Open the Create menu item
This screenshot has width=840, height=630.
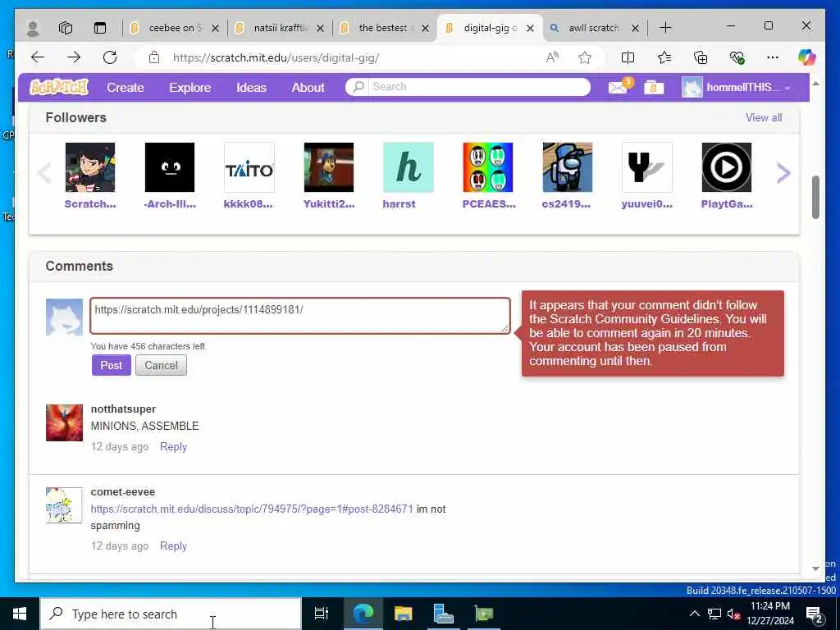(x=126, y=87)
